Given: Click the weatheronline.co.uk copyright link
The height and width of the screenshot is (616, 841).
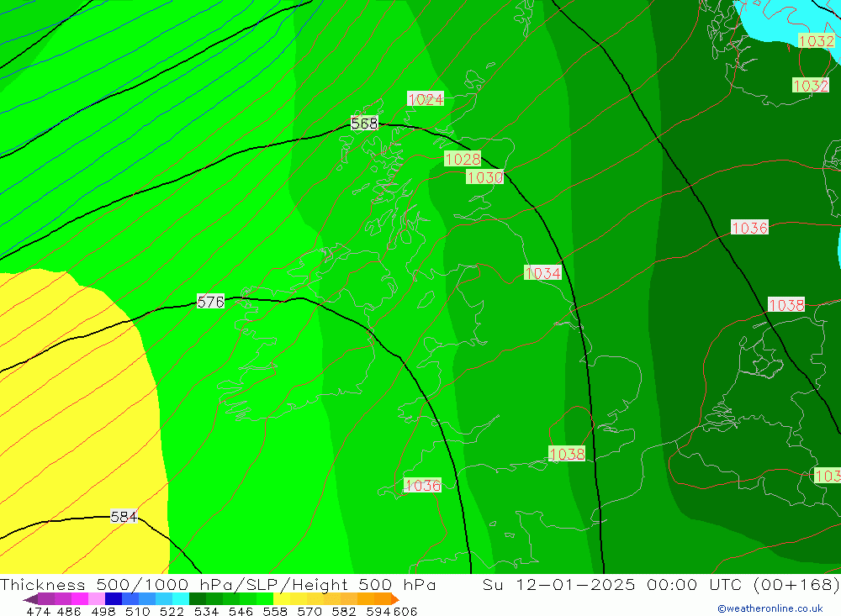Looking at the screenshot, I should pos(770,608).
